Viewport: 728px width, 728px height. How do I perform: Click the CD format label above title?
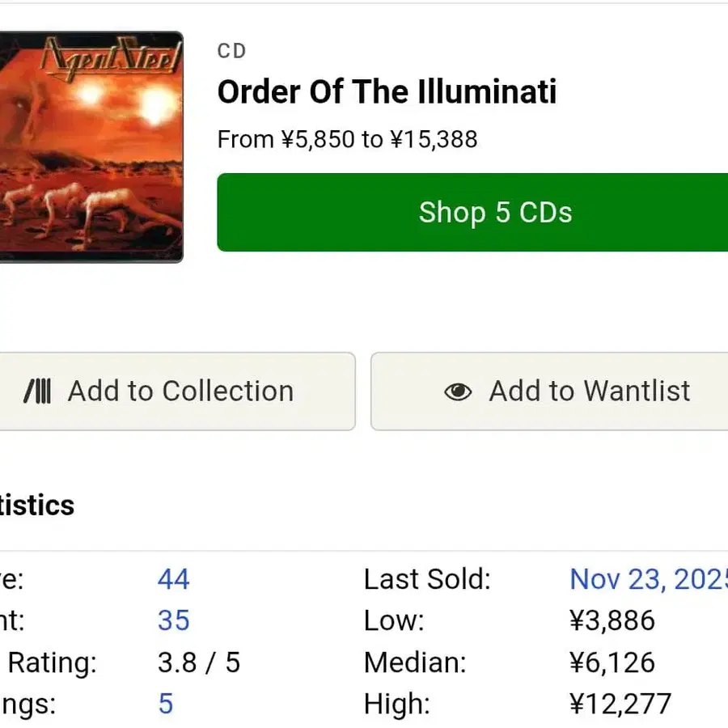tap(231, 51)
